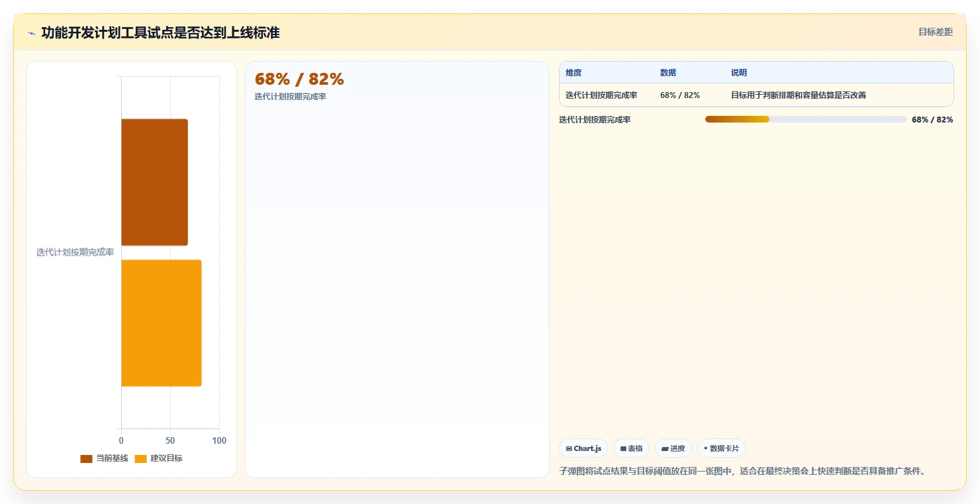Click the 子弹图 footer description text
Viewport: 980px width, 504px height.
tap(742, 472)
